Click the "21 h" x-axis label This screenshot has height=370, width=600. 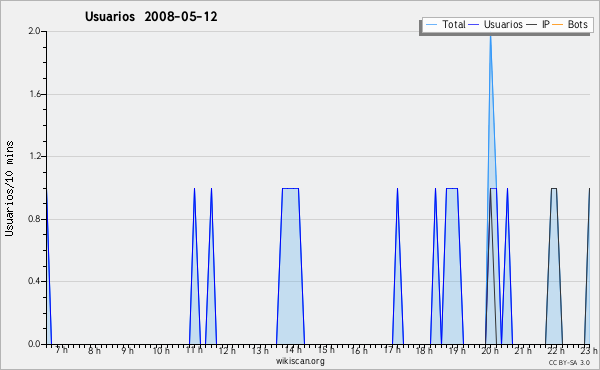[x=523, y=350]
